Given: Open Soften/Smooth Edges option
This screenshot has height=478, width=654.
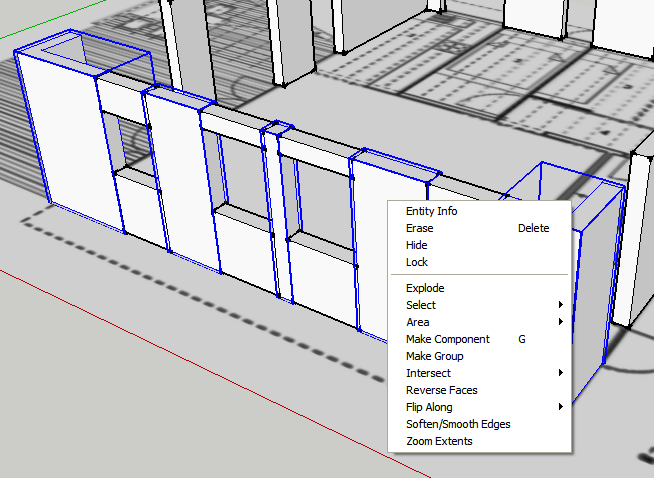Looking at the screenshot, I should [x=458, y=424].
